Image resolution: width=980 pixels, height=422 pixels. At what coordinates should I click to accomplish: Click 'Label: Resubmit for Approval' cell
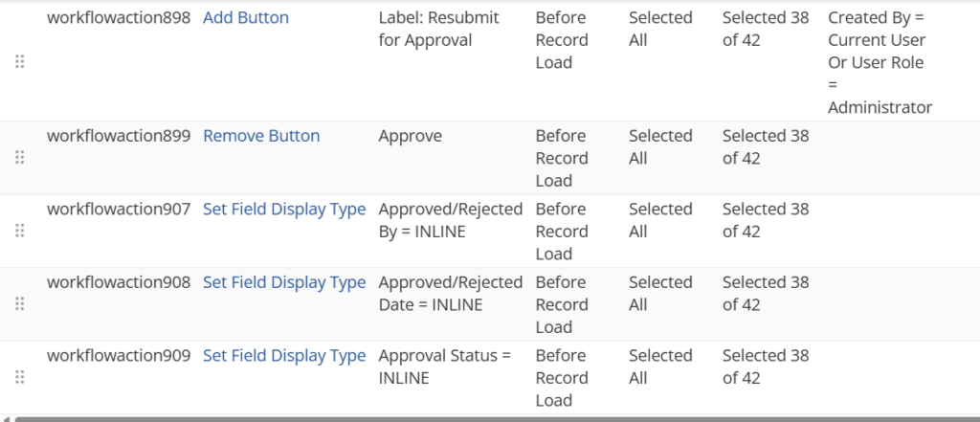click(x=438, y=29)
